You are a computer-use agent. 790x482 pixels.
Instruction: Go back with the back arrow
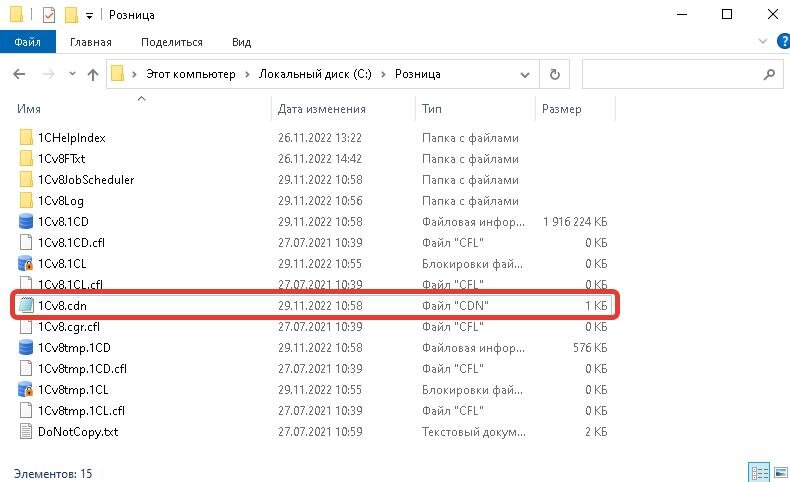19,74
